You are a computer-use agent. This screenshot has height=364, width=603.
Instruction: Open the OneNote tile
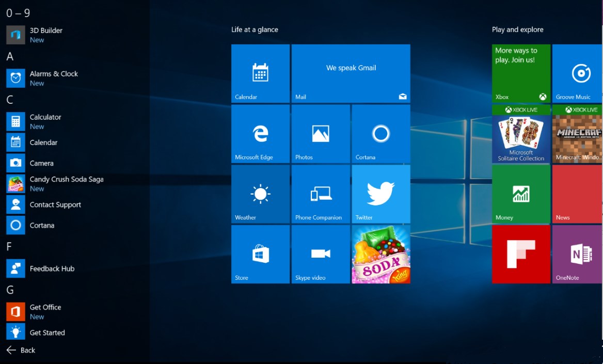pyautogui.click(x=577, y=255)
